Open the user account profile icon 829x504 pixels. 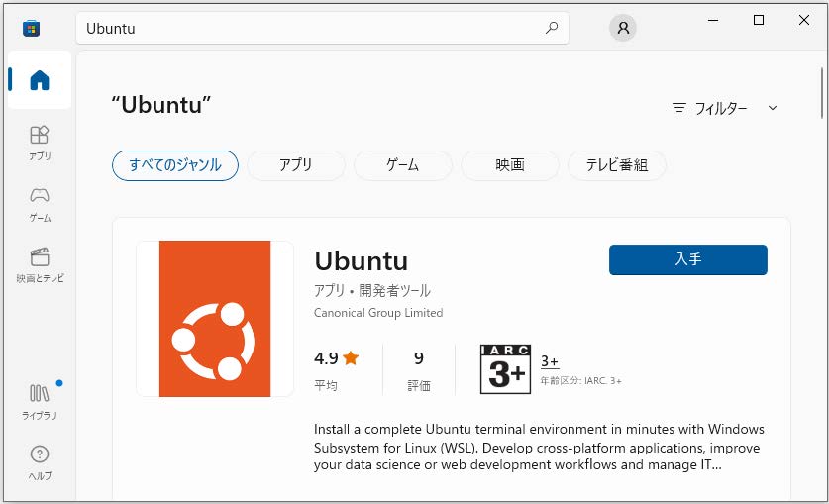point(623,28)
